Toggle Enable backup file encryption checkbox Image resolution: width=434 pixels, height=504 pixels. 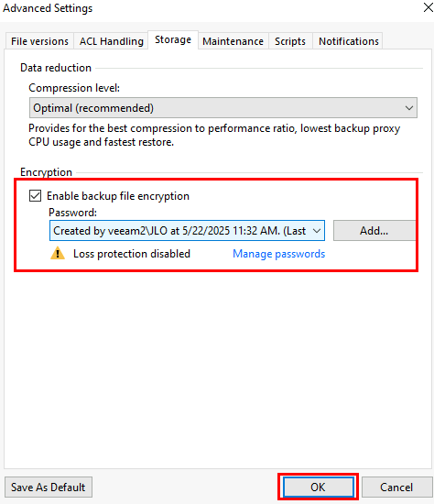click(x=35, y=196)
